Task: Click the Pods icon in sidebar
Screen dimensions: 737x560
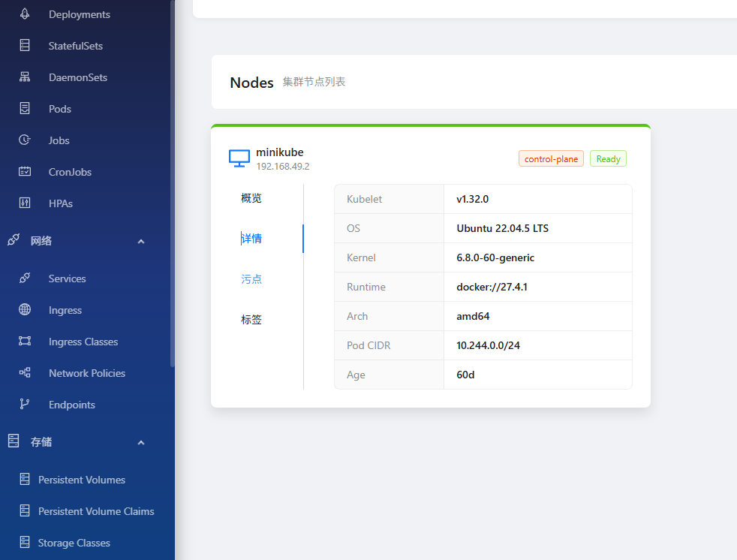Action: tap(25, 108)
